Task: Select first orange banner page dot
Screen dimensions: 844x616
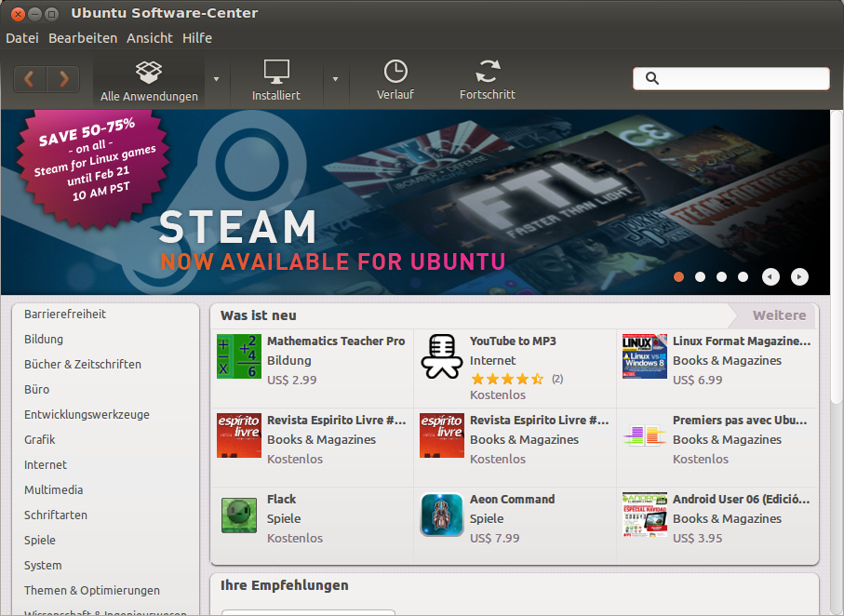Action: click(678, 276)
